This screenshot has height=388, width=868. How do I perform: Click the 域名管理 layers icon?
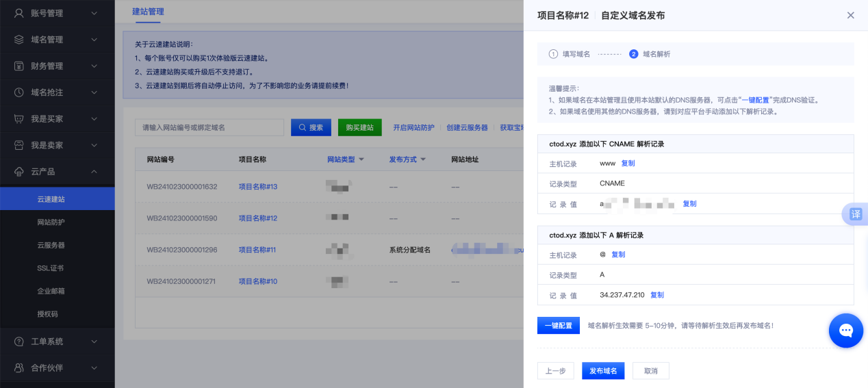19,40
